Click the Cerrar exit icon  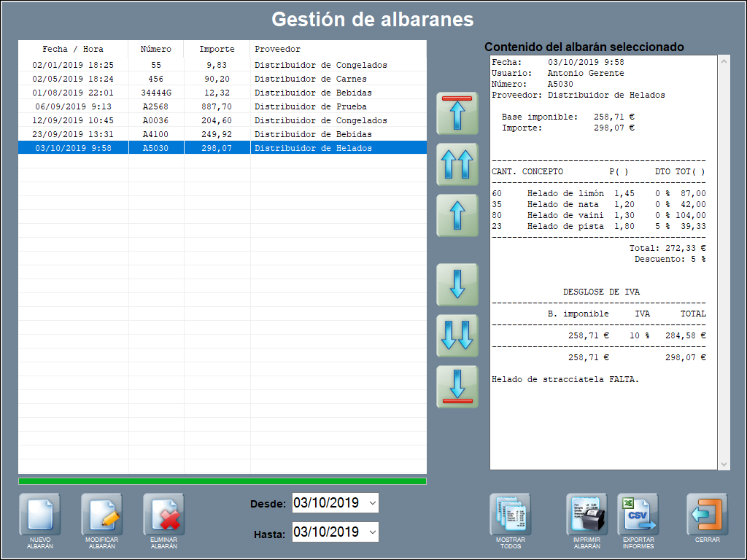coord(707,515)
